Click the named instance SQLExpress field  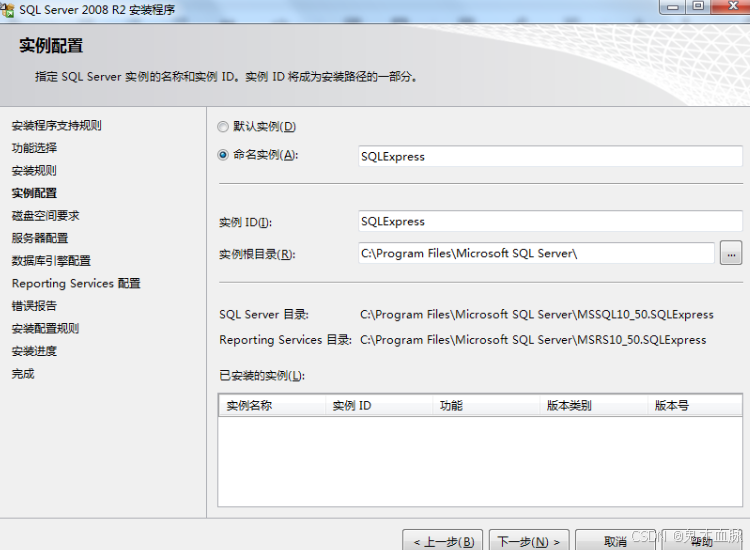[550, 156]
